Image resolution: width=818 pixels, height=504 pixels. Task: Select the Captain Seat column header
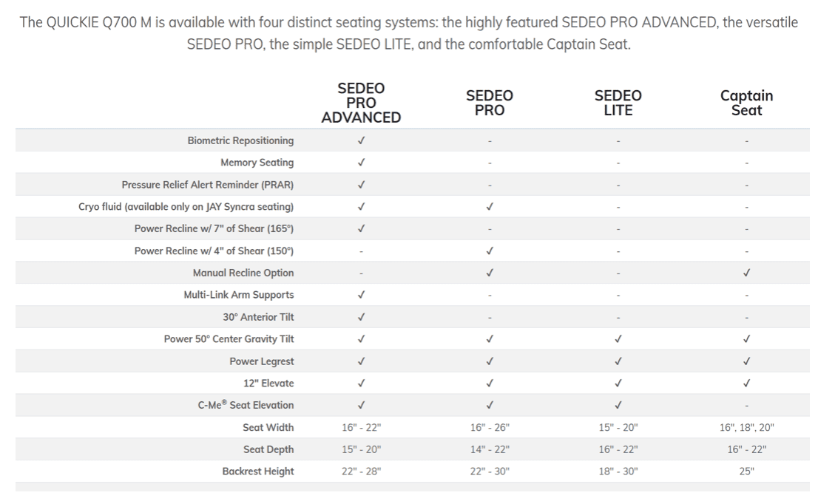click(x=746, y=103)
